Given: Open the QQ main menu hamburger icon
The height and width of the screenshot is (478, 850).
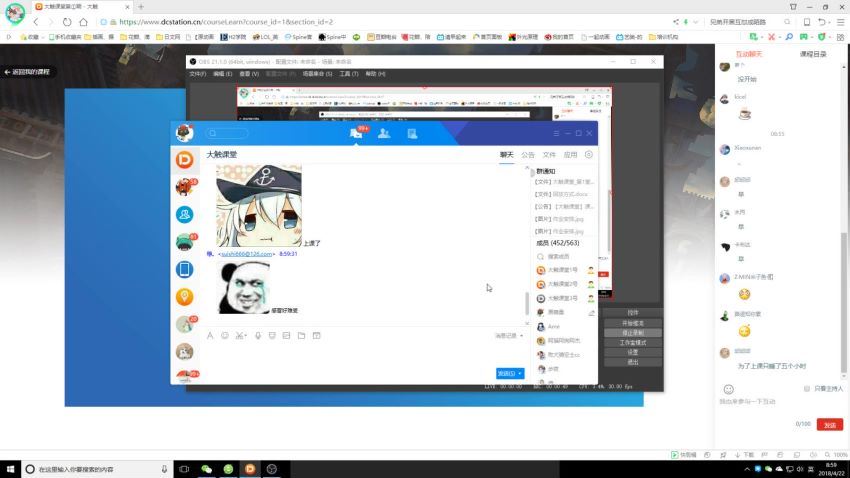Looking at the screenshot, I should pos(556,133).
